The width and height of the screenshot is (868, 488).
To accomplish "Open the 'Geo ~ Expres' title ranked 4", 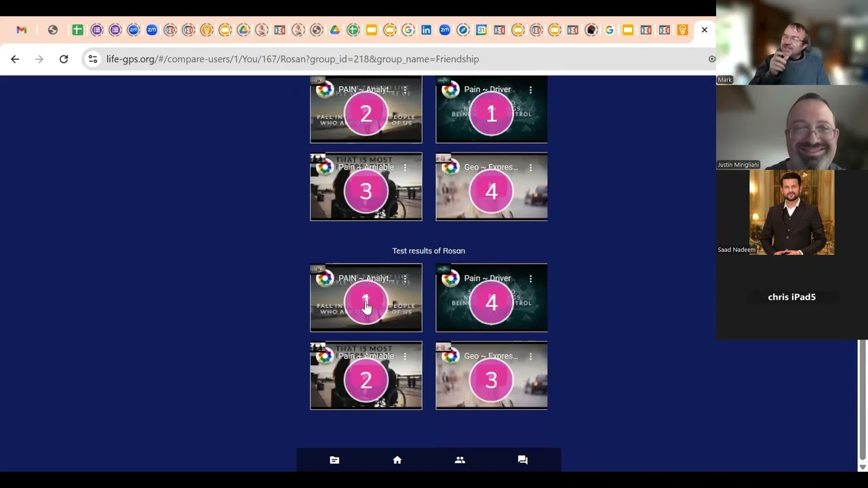I will (491, 167).
